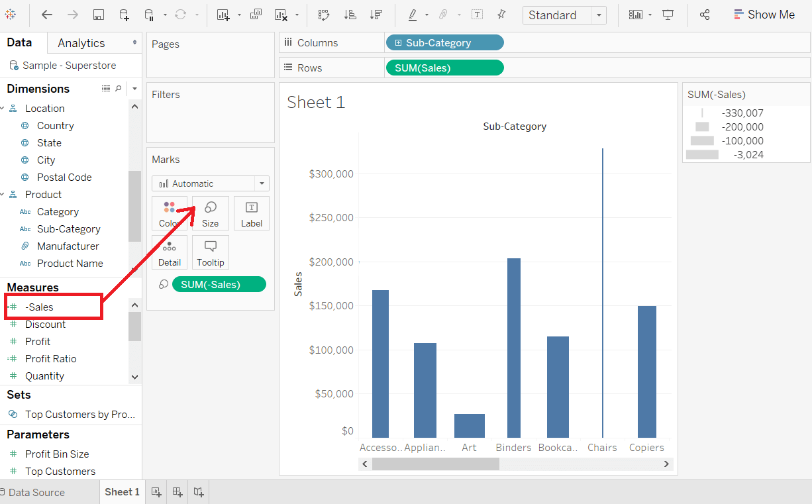Click the Add new data source icon
Viewport: 812px width, 504px height.
coord(125,15)
